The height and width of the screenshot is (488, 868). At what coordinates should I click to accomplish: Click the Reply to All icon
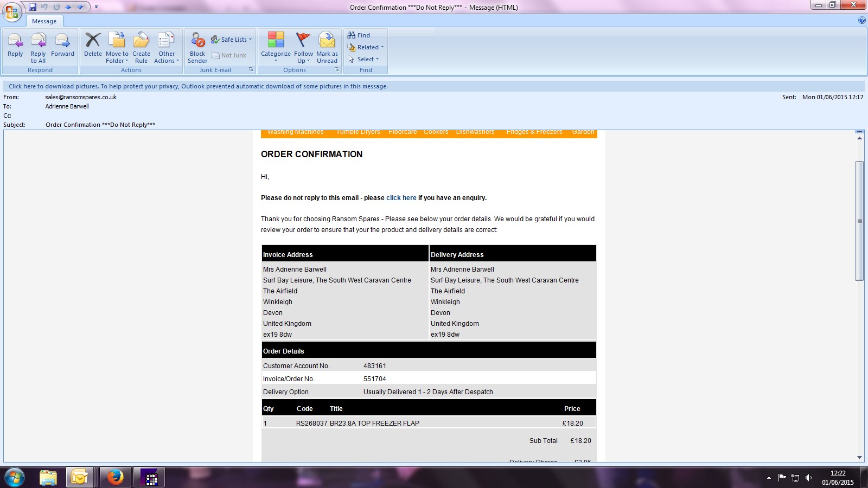click(x=38, y=46)
